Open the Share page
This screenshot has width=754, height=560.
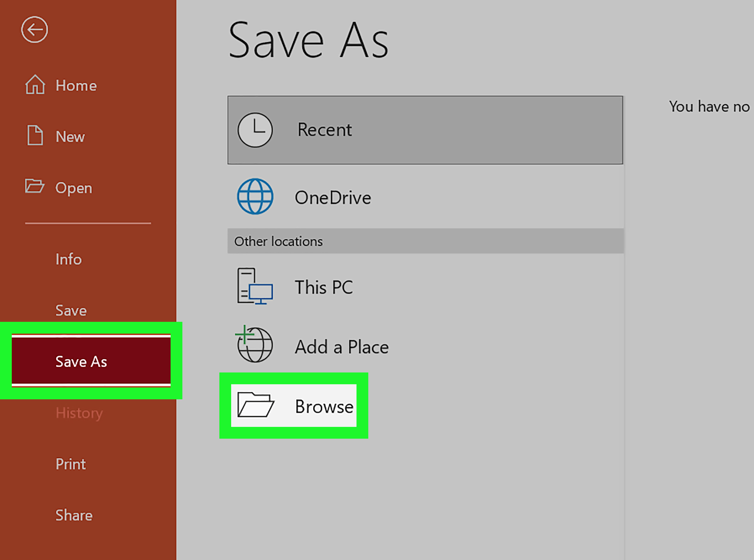74,515
